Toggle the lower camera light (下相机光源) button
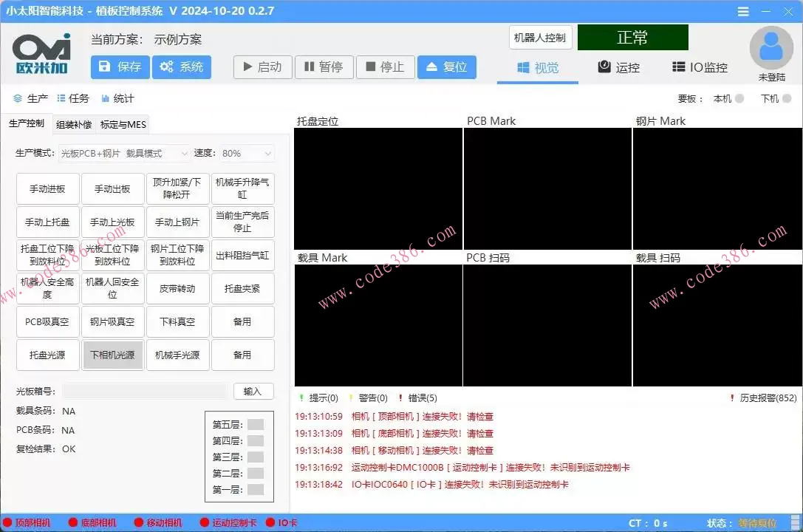 click(112, 355)
